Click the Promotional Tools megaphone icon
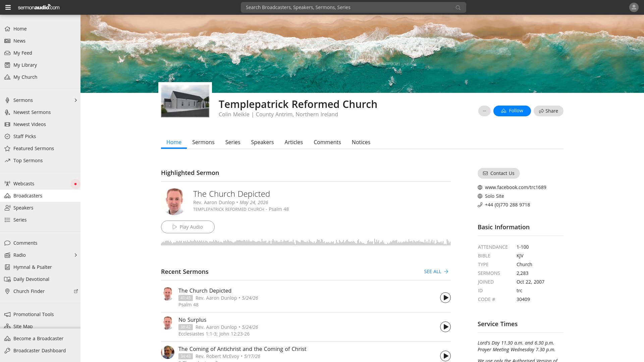Screen dimensions: 644x362 pos(7,314)
